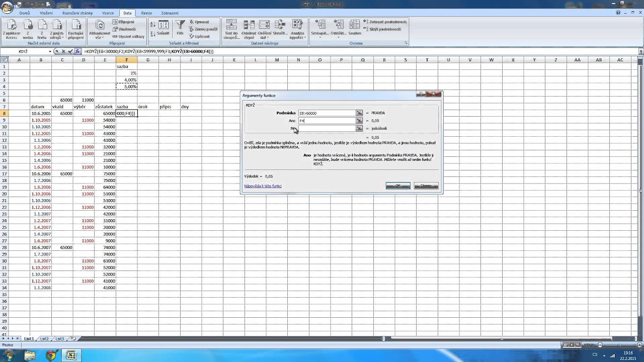
Task: Open the Oddělit ungroup dropdown
Action: coord(338,28)
